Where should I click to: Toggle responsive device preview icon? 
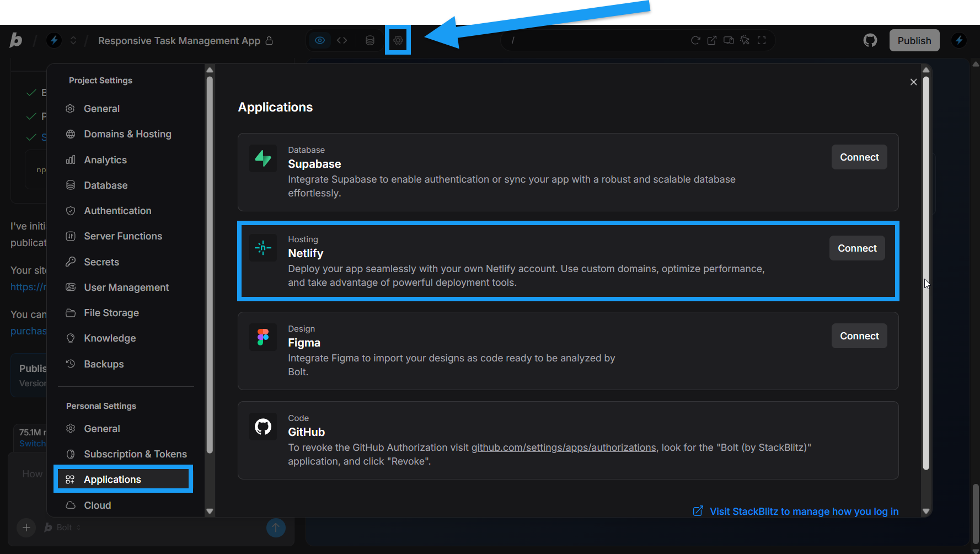(x=729, y=40)
